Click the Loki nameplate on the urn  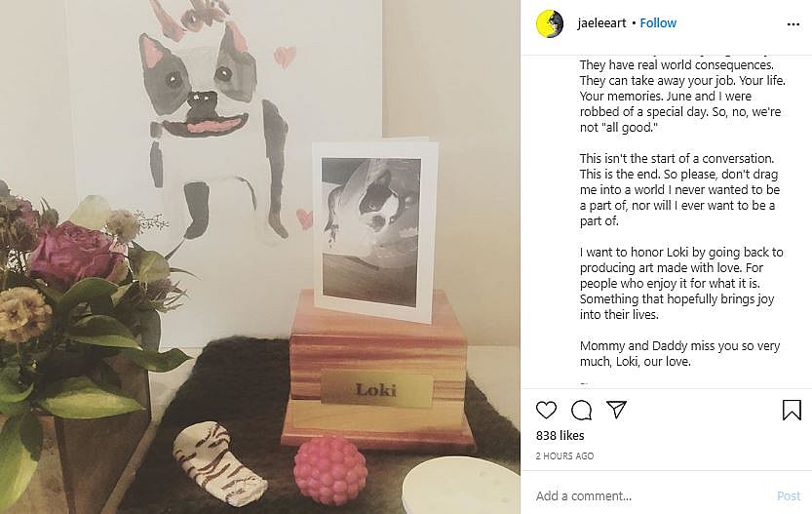(x=376, y=389)
